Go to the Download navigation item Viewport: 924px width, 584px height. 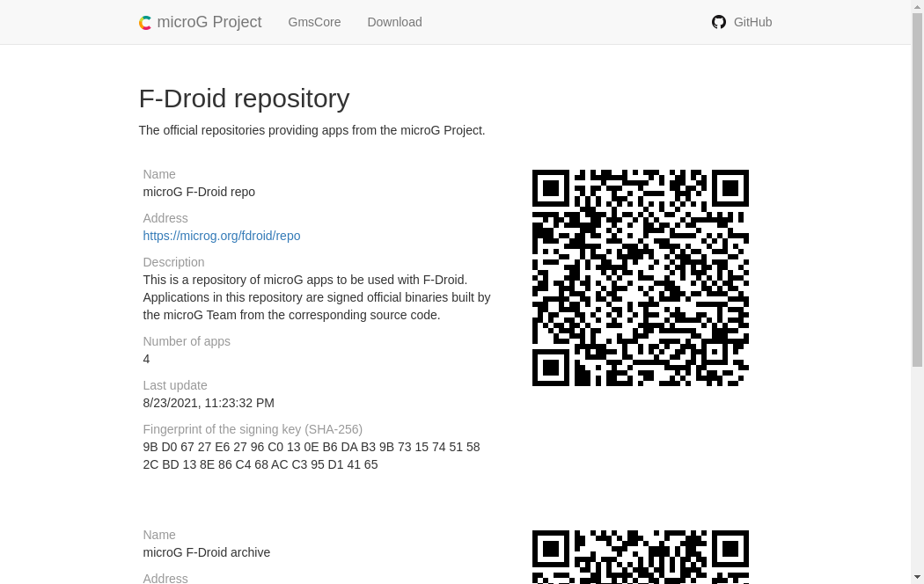click(x=394, y=22)
